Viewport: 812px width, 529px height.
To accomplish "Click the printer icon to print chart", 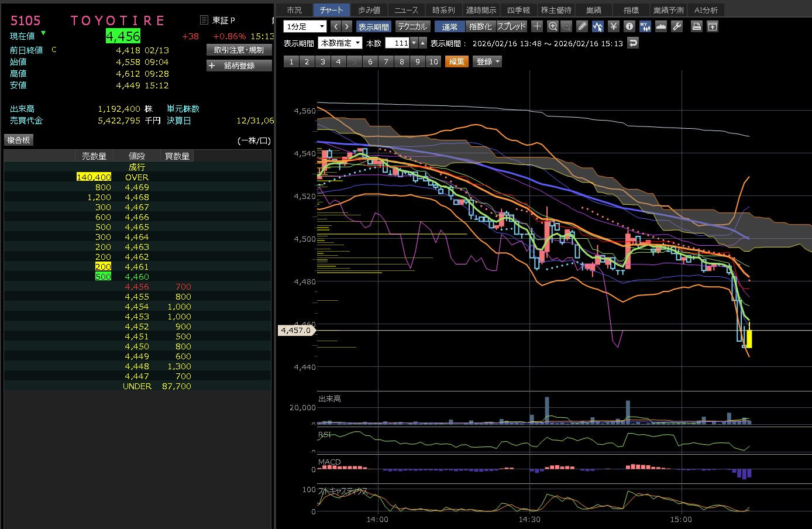I will coord(696,26).
